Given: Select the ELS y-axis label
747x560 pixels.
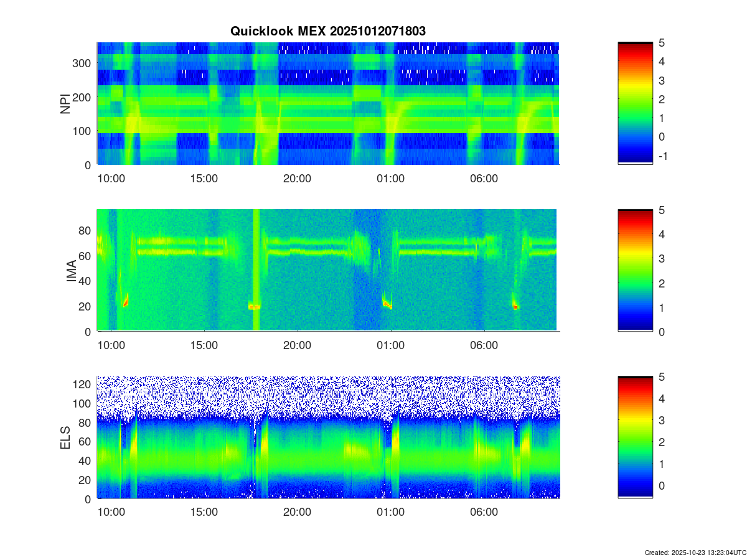Looking at the screenshot, I should click(65, 437).
